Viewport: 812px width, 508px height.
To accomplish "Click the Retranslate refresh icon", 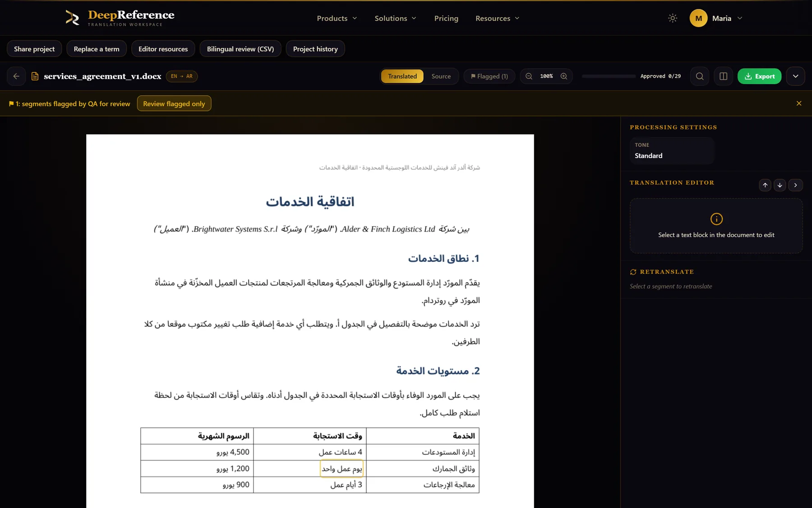I will coord(633,272).
